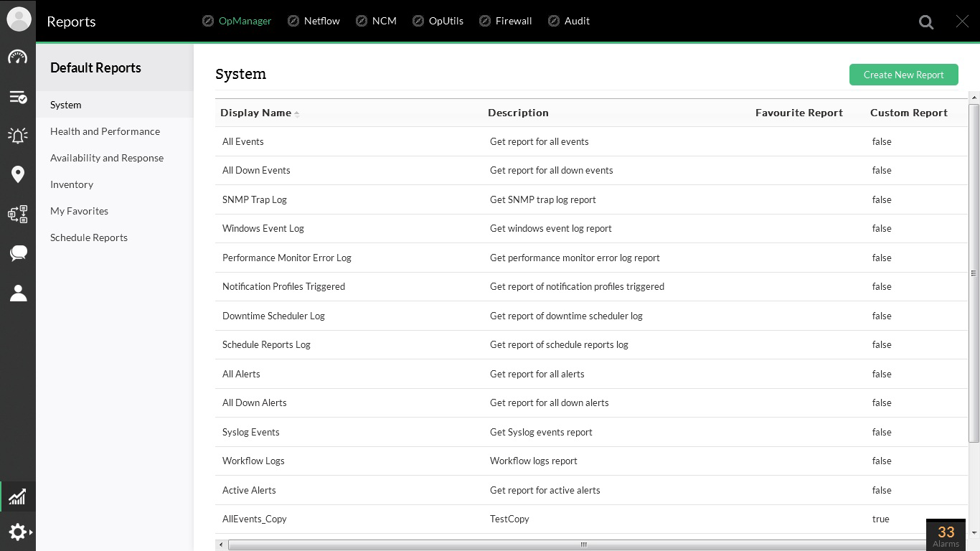Viewport: 980px width, 551px height.
Task: Open the SNMP Trap Log report
Action: pyautogui.click(x=255, y=199)
